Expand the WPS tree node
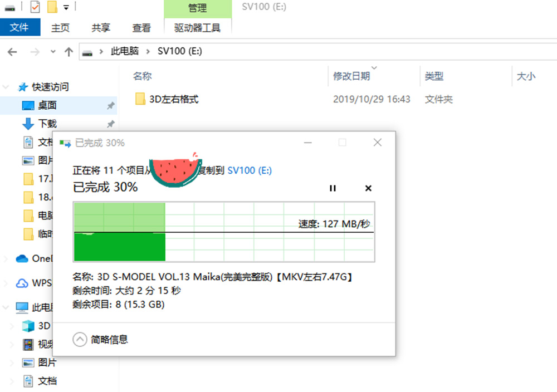 coord(6,283)
